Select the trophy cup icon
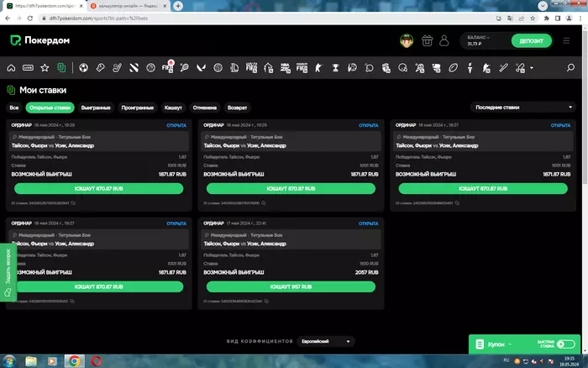The image size is (588, 368). pyautogui.click(x=335, y=68)
